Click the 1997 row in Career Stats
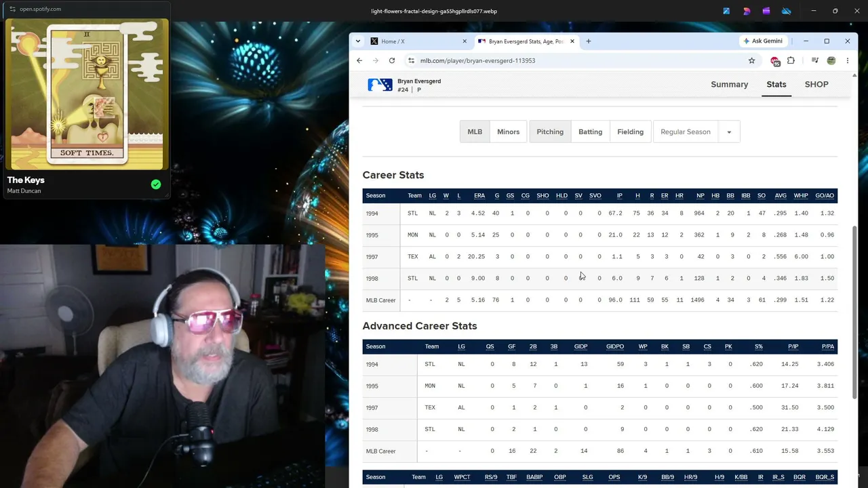Screen dimensions: 868x488 point(600,257)
